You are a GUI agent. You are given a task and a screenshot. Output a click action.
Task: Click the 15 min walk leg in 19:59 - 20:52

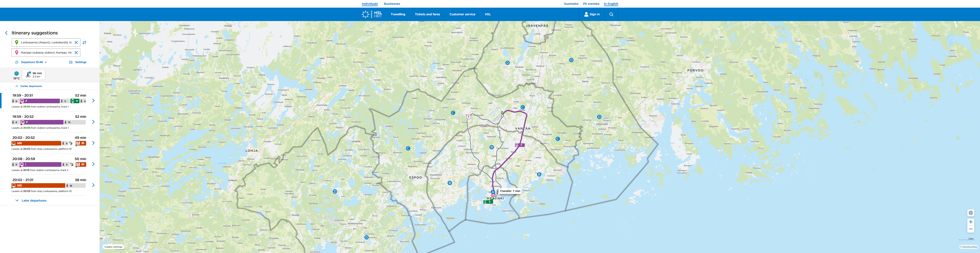(75, 122)
